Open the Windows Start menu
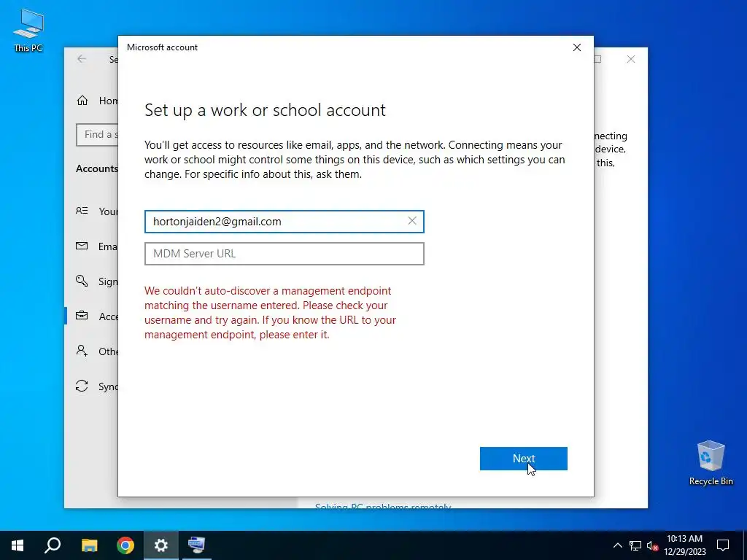The image size is (747, 560). click(18, 545)
